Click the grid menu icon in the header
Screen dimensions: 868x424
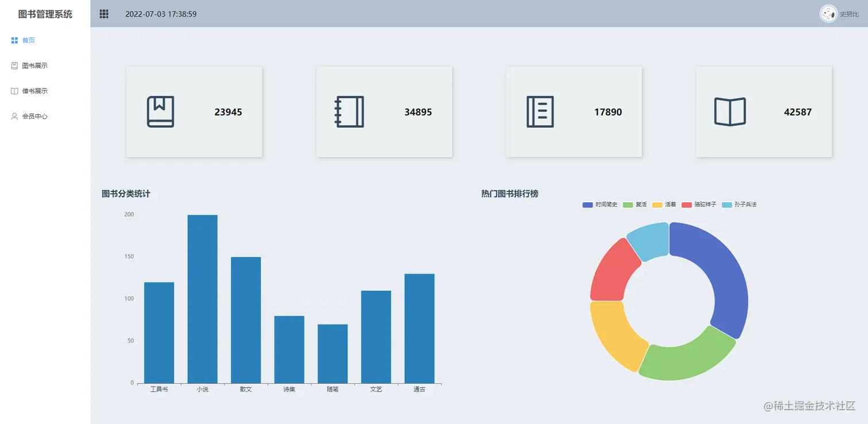[104, 14]
